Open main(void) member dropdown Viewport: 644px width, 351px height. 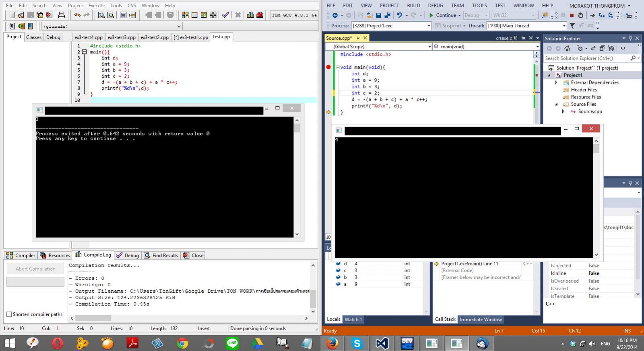tap(537, 47)
